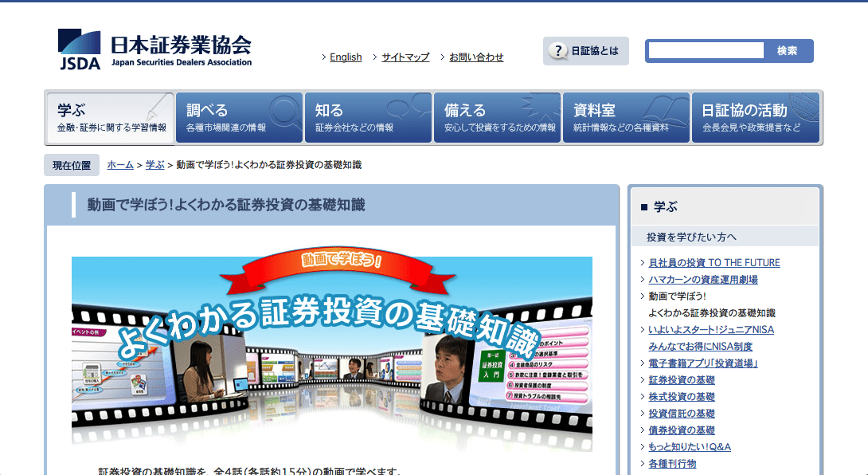Open the 備える navigation tab
Viewport: 868px width, 475px height.
(x=497, y=118)
